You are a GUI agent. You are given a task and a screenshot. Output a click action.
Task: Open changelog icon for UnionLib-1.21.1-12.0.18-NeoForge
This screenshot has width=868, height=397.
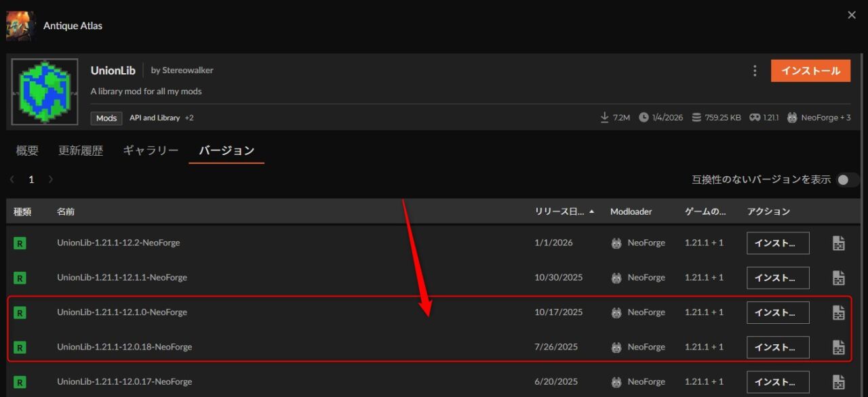click(839, 347)
